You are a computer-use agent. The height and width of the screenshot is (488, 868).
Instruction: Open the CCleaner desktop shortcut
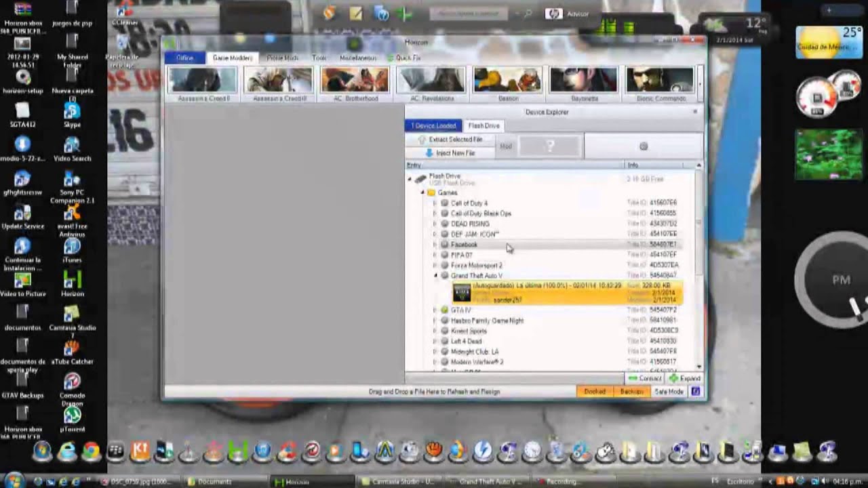click(x=125, y=14)
